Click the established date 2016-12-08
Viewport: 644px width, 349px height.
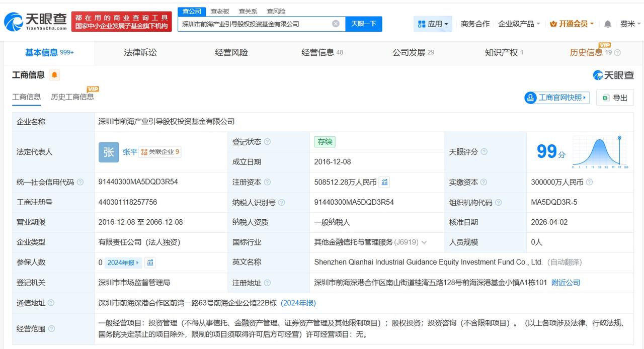point(333,162)
